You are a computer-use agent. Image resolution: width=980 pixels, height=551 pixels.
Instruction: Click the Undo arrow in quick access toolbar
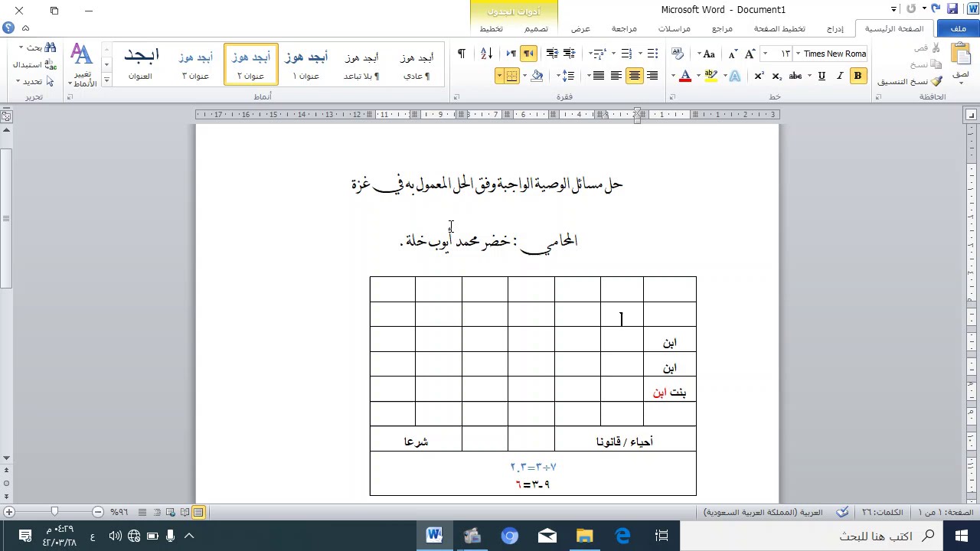click(936, 9)
